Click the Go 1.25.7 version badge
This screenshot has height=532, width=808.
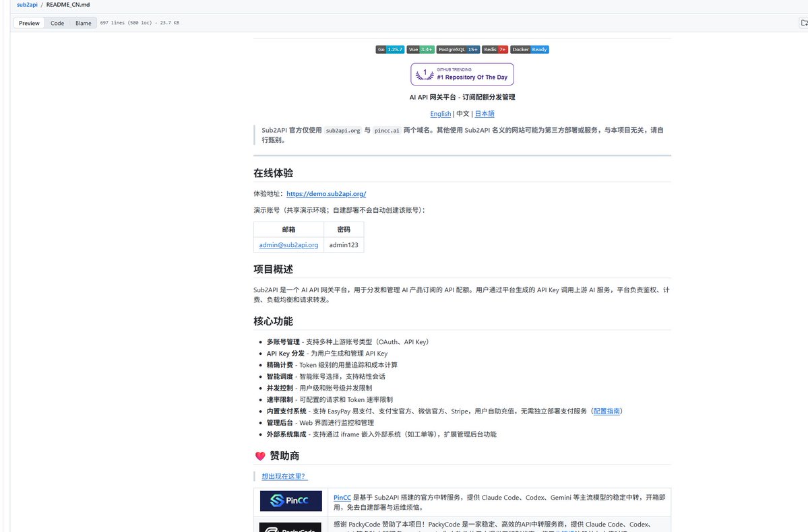click(x=390, y=49)
